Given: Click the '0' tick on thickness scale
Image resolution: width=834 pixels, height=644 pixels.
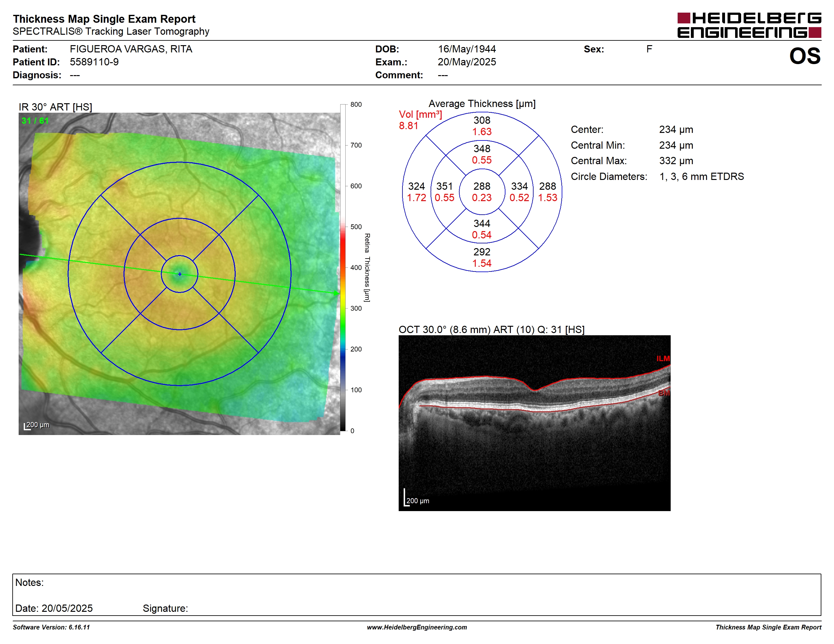Looking at the screenshot, I should pyautogui.click(x=352, y=431).
